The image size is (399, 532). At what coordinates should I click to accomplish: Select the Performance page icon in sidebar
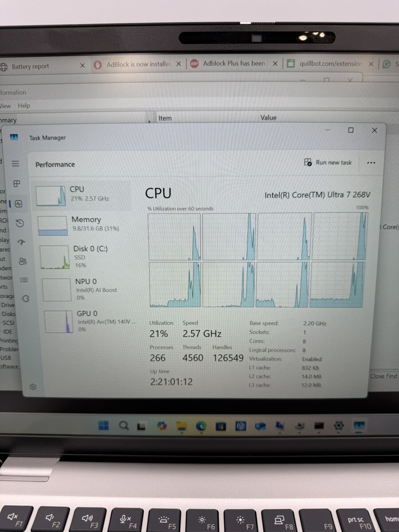[x=18, y=204]
